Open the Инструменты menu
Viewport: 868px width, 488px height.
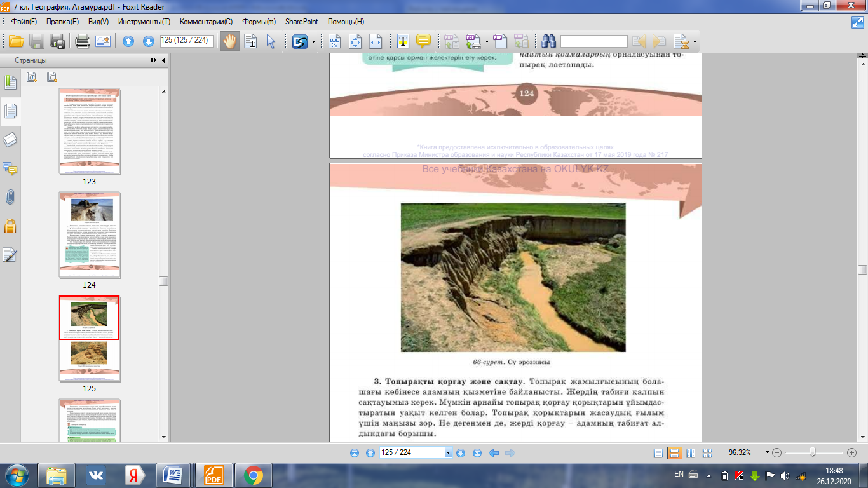[144, 22]
